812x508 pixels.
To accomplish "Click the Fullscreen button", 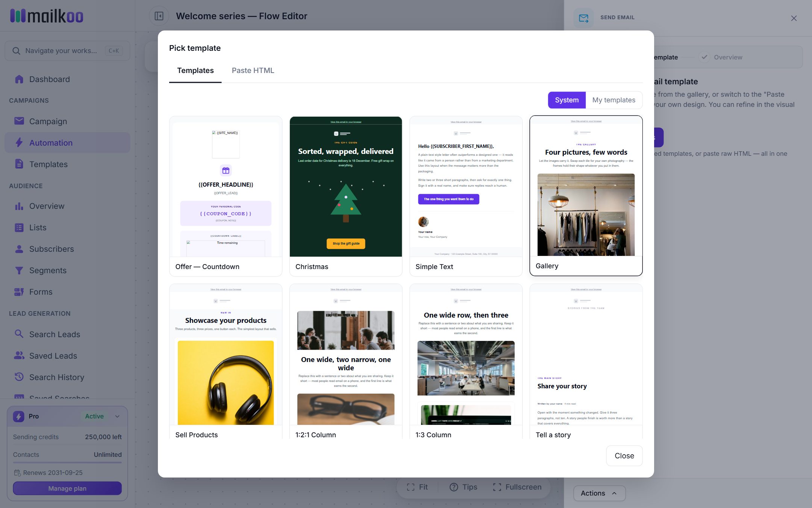I will [x=517, y=487].
